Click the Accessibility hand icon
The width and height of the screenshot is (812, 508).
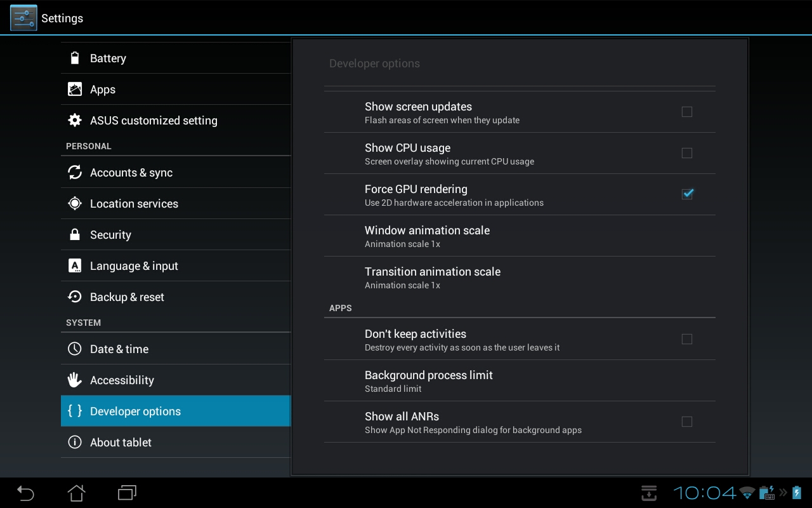(75, 380)
